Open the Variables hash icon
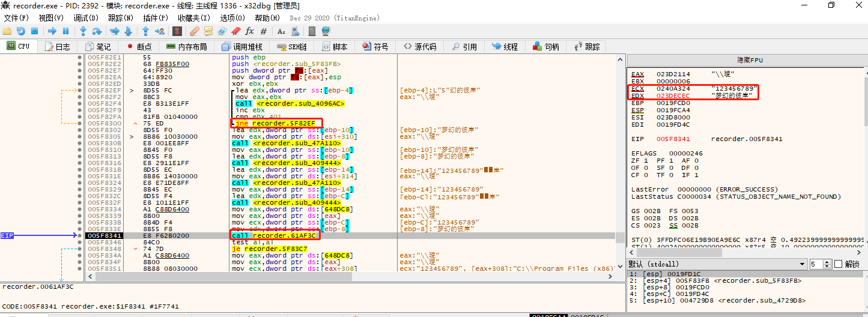The image size is (868, 317). (263, 31)
